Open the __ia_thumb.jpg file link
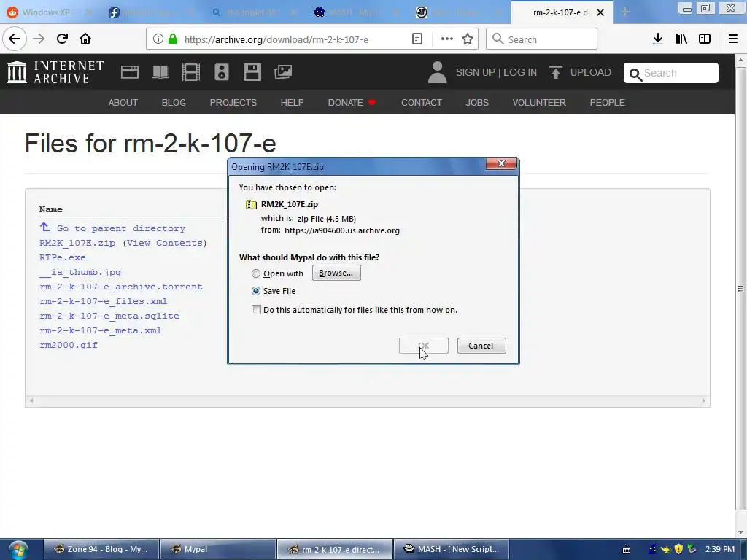Image resolution: width=747 pixels, height=560 pixels. 80,273
